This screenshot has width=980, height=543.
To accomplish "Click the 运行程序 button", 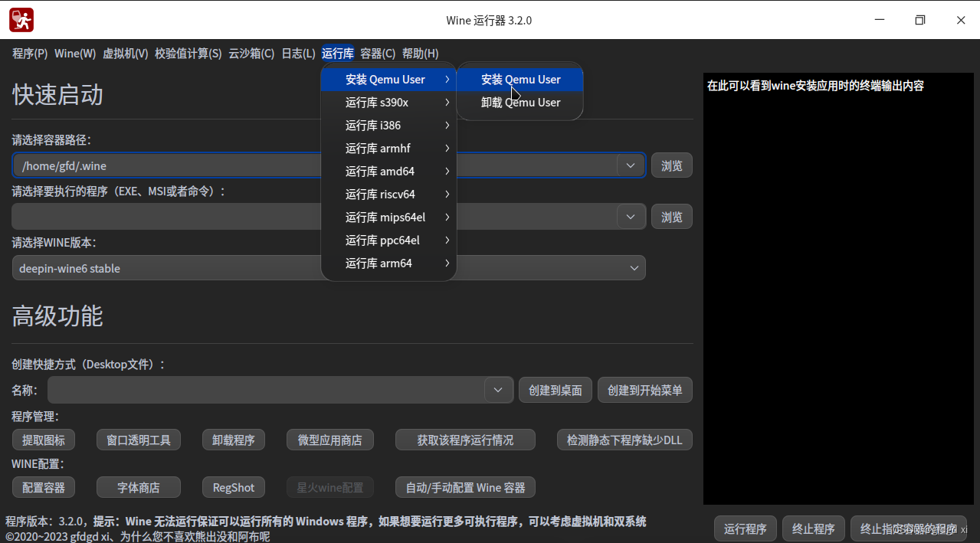I will pos(746,528).
